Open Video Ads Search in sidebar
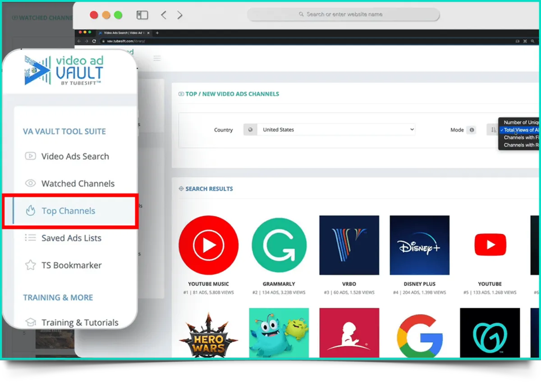 (x=75, y=156)
